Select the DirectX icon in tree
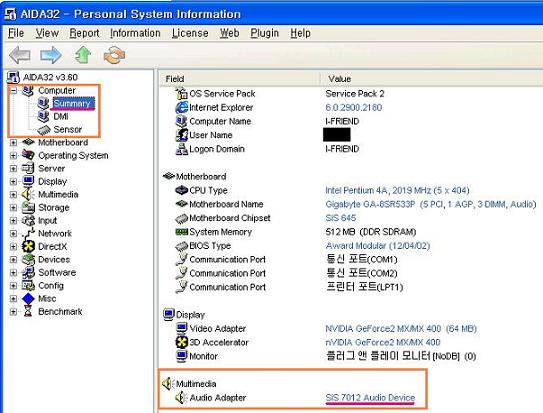 pos(28,246)
